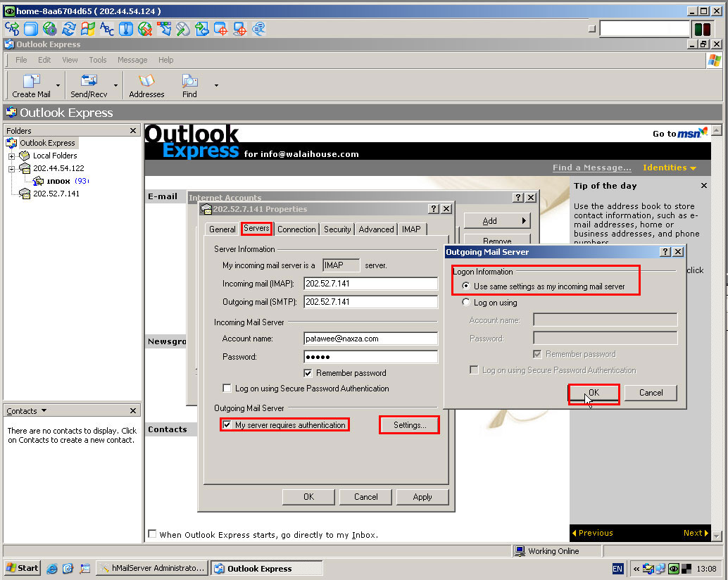Toggle Remember password in Properties dialog
The image size is (728, 580).
coord(308,373)
